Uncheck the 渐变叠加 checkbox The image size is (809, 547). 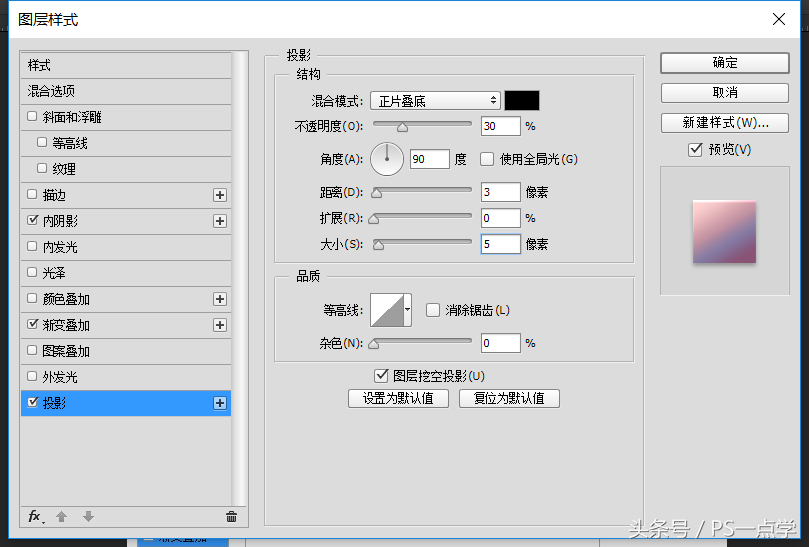click(x=32, y=324)
